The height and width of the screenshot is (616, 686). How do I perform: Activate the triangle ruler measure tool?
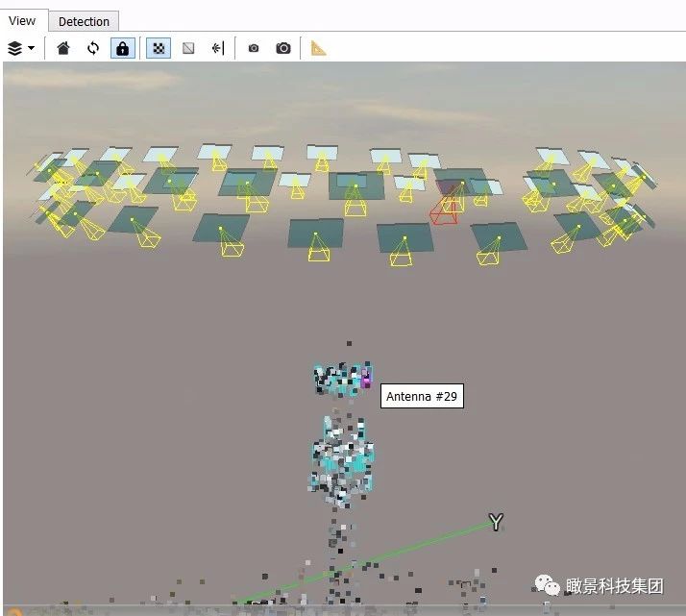319,48
